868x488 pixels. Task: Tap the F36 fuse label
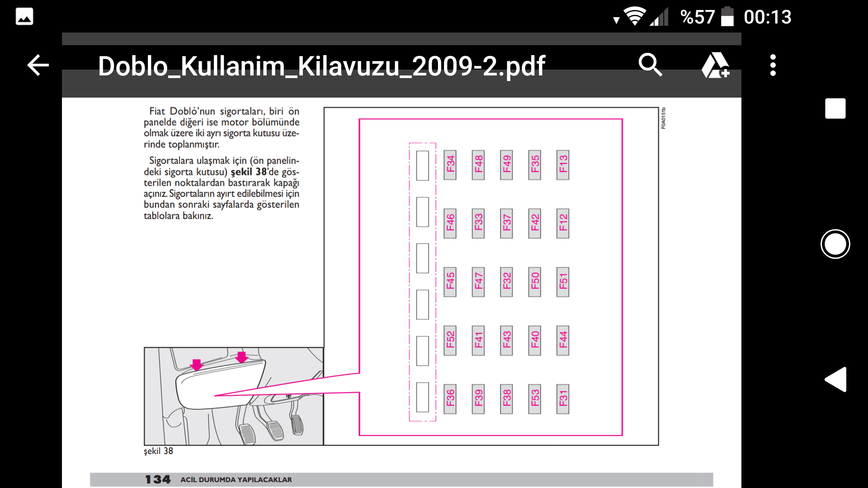pos(450,399)
